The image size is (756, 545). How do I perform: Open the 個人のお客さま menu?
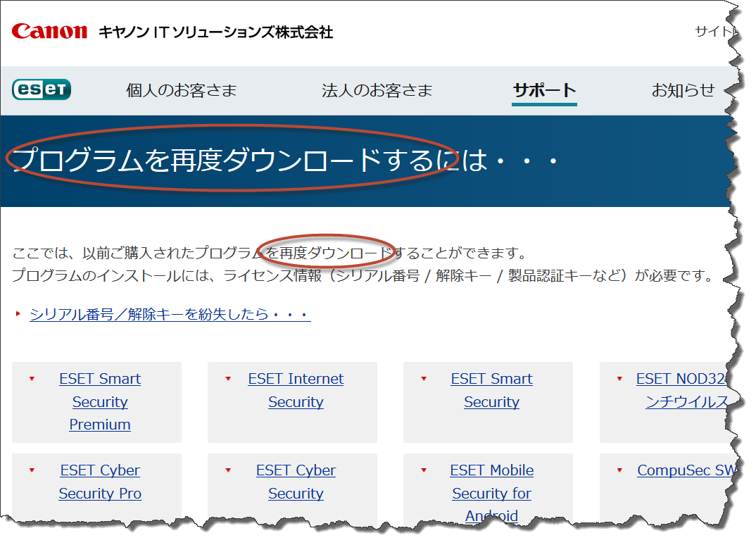(x=182, y=90)
